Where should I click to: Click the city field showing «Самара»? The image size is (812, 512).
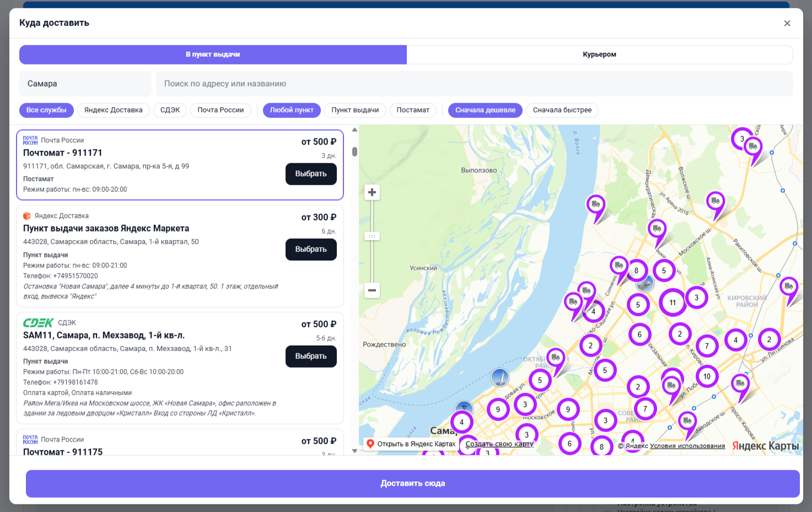pyautogui.click(x=85, y=84)
